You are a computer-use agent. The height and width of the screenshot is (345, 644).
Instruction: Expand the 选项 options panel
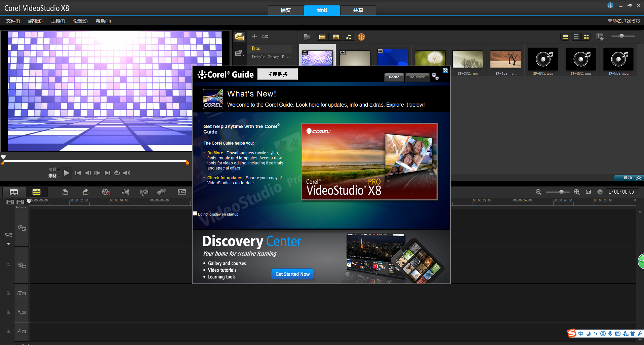(x=629, y=178)
